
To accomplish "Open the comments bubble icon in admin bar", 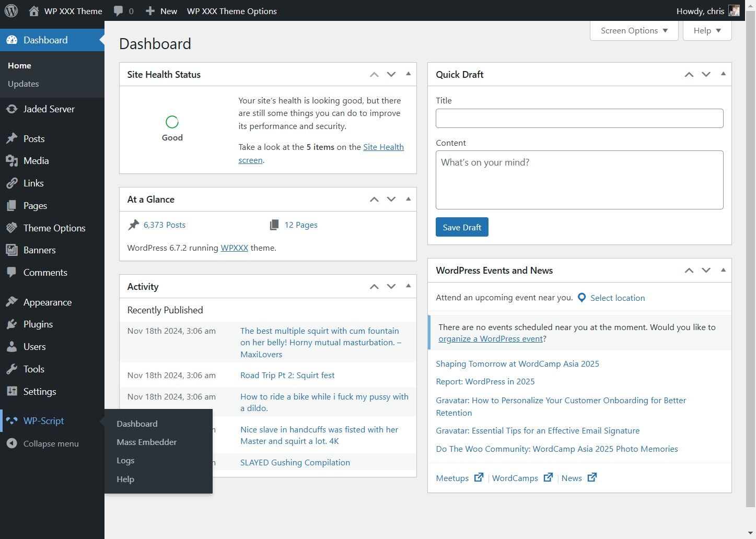I will point(119,11).
